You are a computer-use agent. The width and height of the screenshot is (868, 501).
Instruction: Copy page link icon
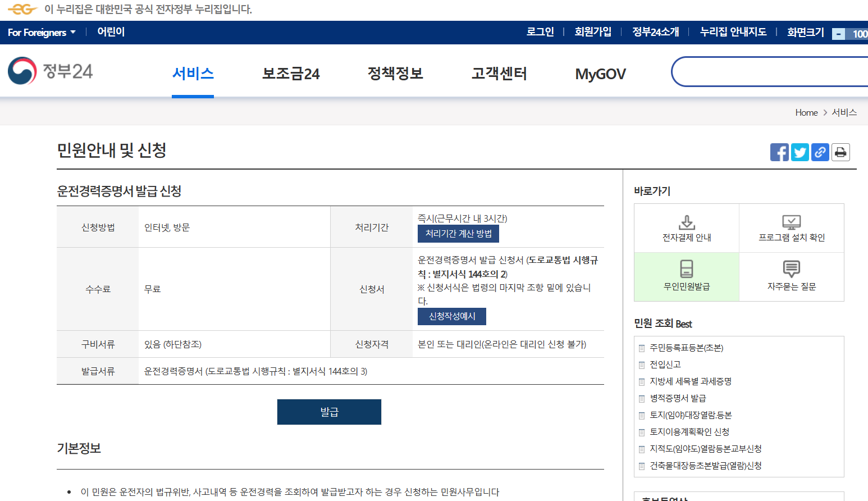point(820,152)
